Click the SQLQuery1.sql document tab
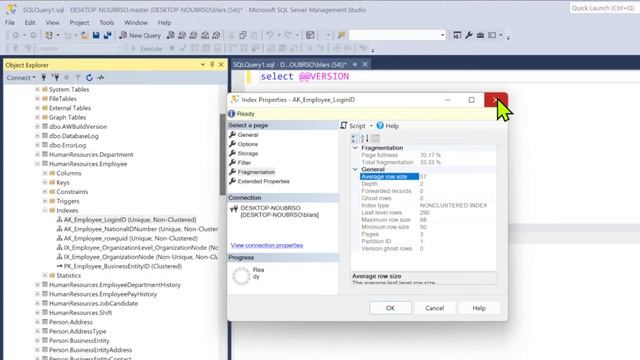The height and width of the screenshot is (360, 640). [x=290, y=64]
